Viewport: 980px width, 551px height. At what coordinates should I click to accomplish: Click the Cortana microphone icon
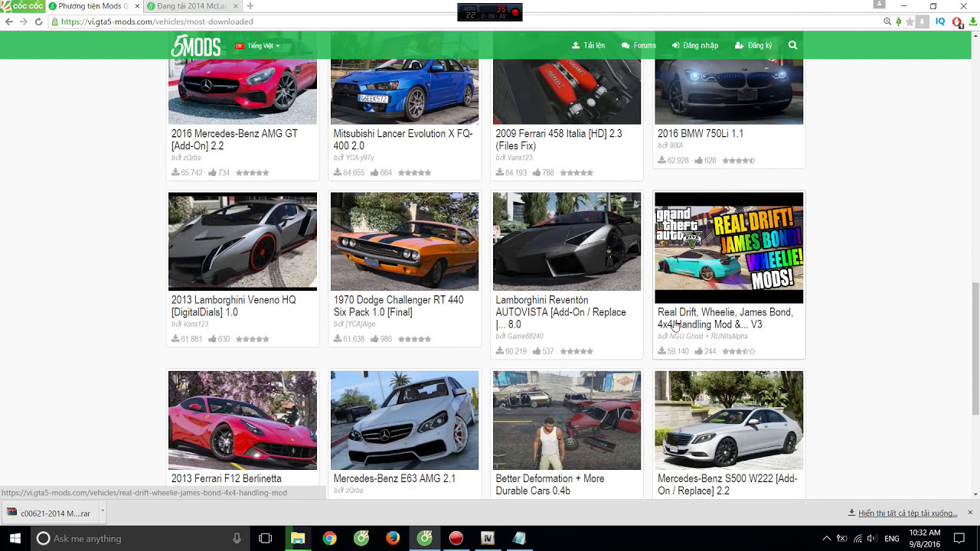coord(237,538)
